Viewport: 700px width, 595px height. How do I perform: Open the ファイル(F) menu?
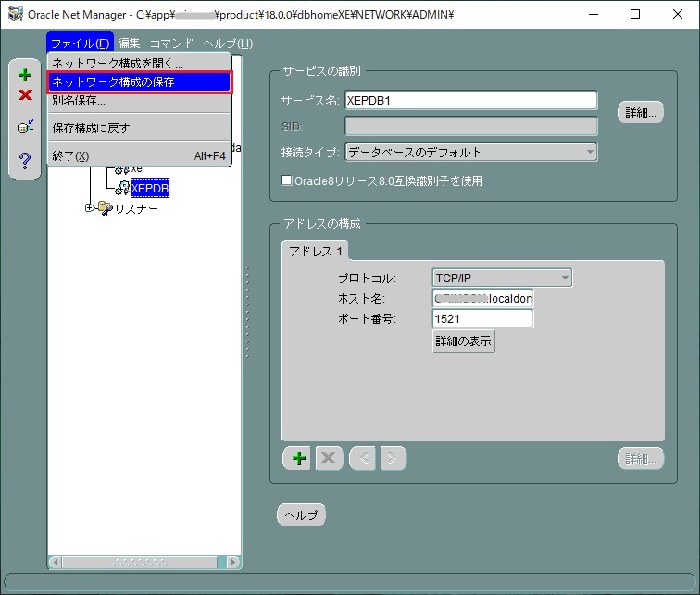click(80, 43)
